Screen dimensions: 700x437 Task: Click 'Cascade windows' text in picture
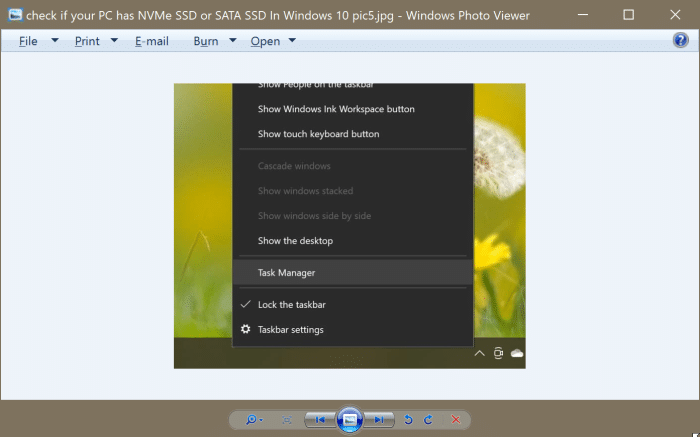(x=294, y=166)
